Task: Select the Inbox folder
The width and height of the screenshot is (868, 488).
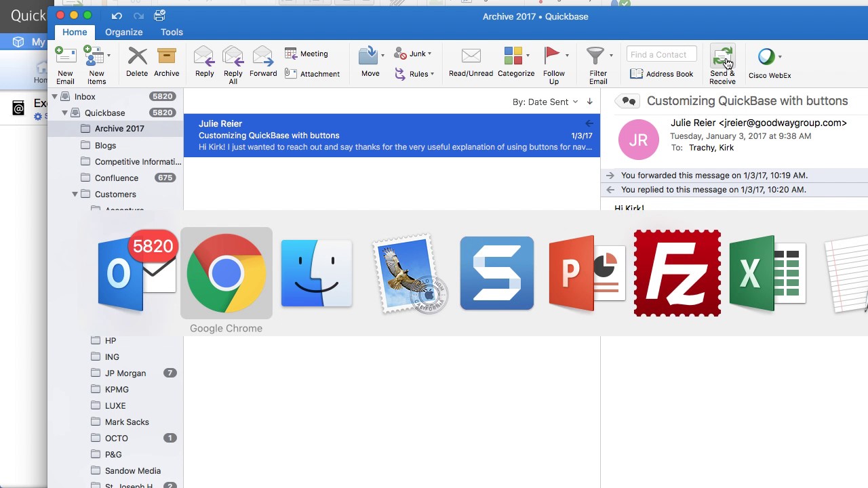Action: [x=84, y=96]
